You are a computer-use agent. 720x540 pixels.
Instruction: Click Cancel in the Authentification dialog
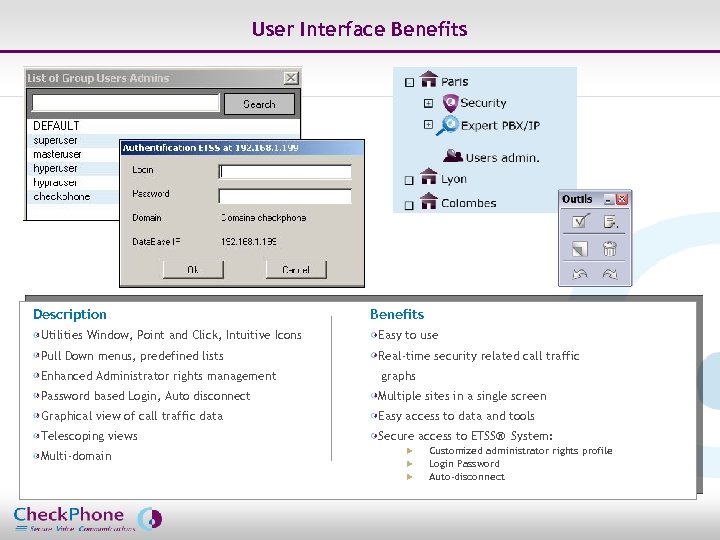point(296,270)
